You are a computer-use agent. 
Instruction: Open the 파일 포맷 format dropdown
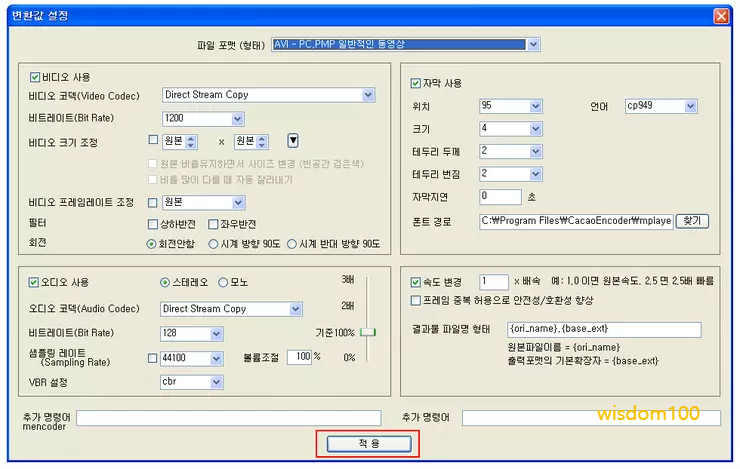(x=533, y=45)
